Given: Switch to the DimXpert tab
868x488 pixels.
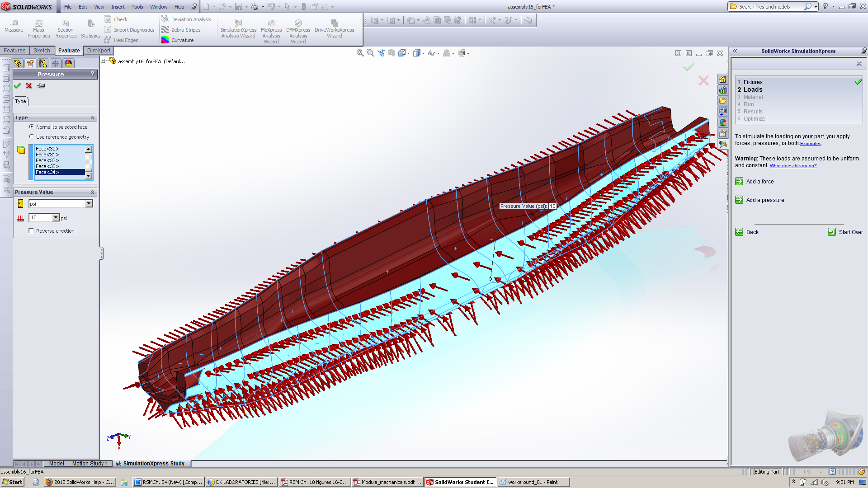Looking at the screenshot, I should tap(99, 51).
